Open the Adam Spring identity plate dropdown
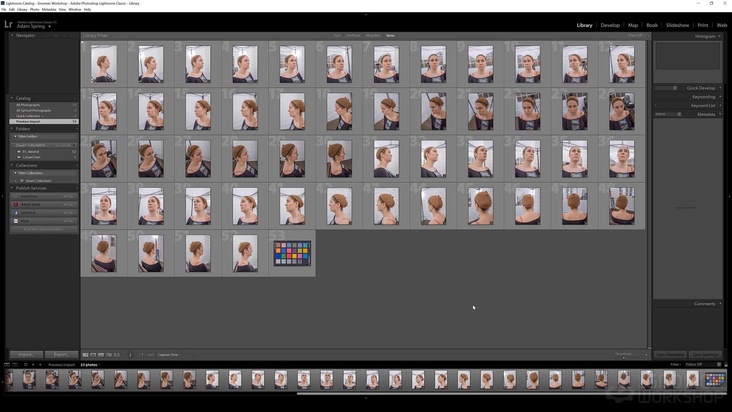The image size is (732, 412). (x=49, y=27)
